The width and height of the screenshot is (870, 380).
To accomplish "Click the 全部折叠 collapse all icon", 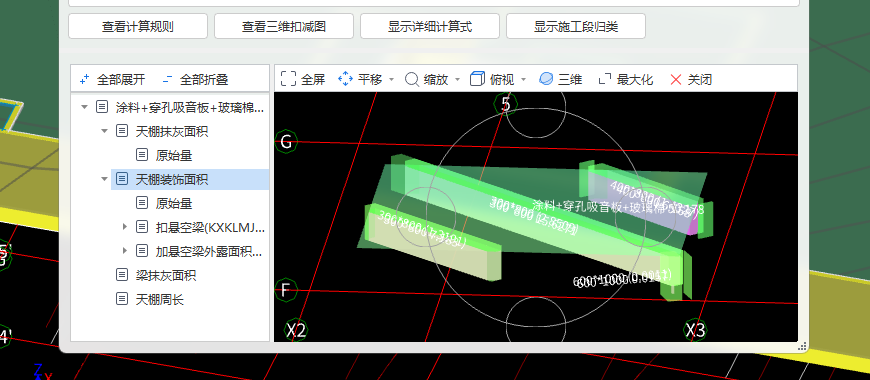I will [x=167, y=79].
